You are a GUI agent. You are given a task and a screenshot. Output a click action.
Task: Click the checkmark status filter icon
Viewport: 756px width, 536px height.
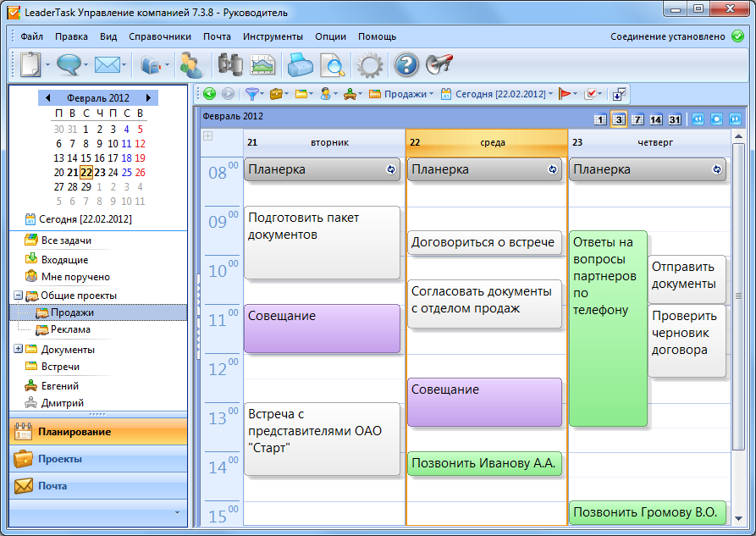tap(590, 94)
